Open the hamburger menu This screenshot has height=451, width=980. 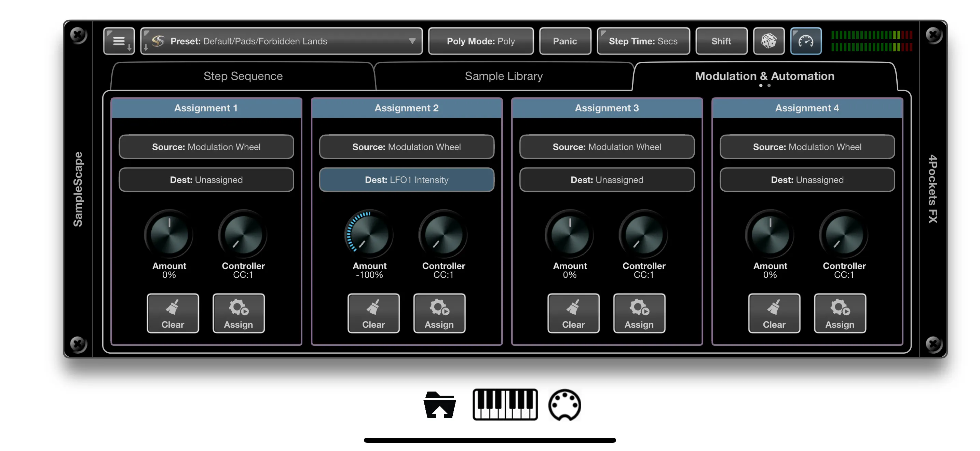(x=118, y=41)
